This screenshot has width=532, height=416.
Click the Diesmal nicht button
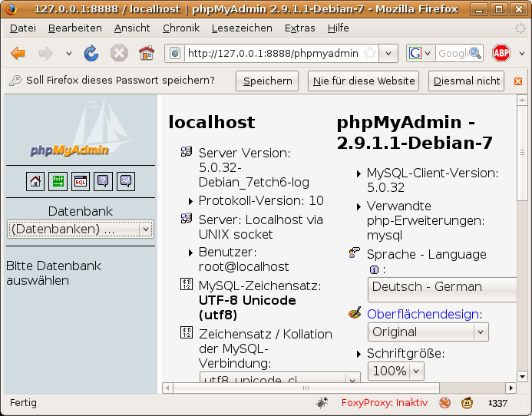467,81
